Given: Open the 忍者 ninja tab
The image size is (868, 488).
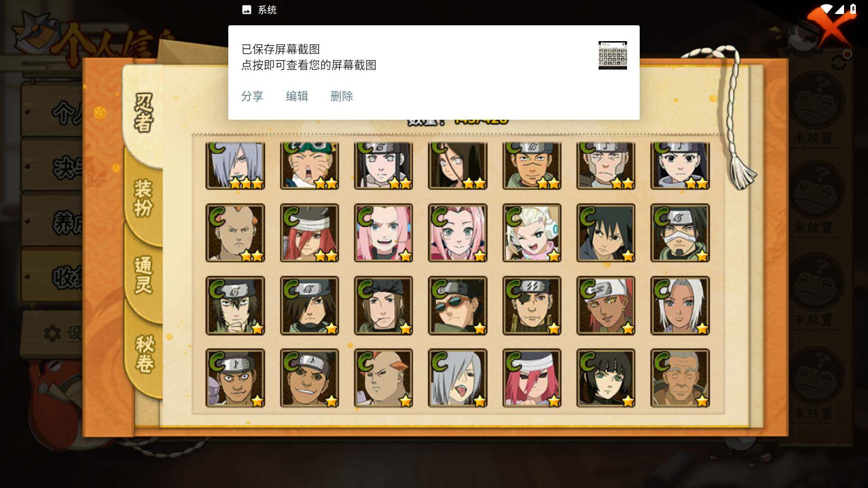Looking at the screenshot, I should [144, 113].
